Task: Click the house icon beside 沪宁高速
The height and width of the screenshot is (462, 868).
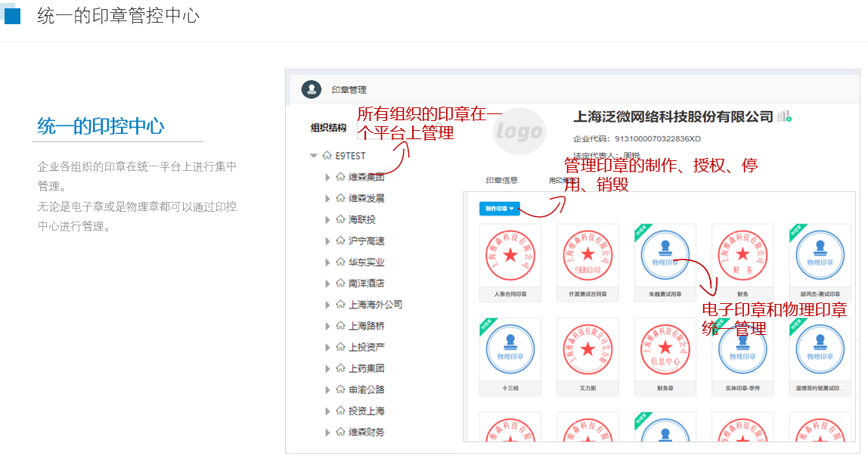Action: (340, 240)
